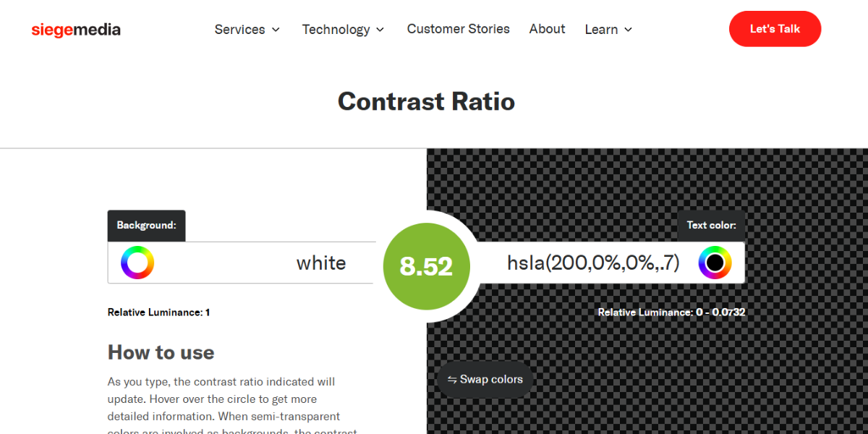This screenshot has height=434, width=868.
Task: Click the Relative Luminance: 1 text
Action: click(x=158, y=312)
